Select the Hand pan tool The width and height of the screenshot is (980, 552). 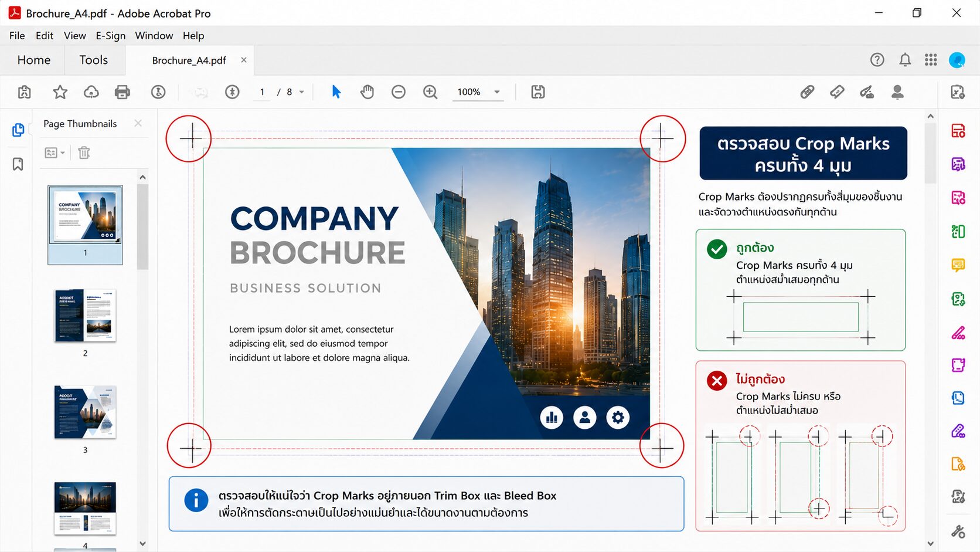pos(367,92)
